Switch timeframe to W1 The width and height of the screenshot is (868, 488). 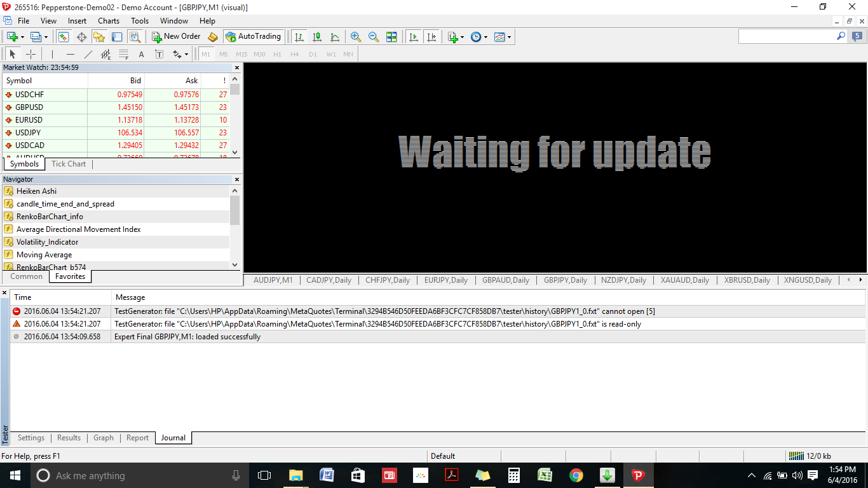pos(331,54)
